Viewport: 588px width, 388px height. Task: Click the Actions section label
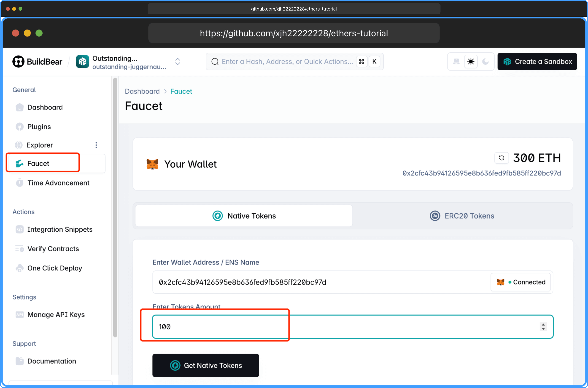pyautogui.click(x=24, y=212)
